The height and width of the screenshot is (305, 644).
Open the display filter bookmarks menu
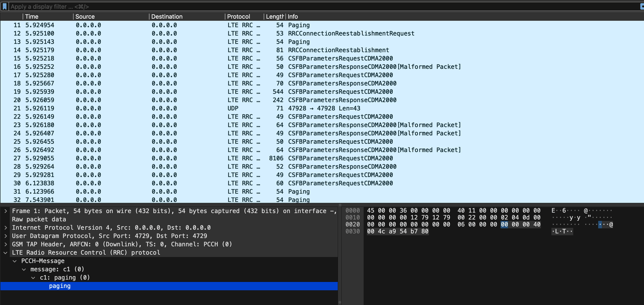4,6
